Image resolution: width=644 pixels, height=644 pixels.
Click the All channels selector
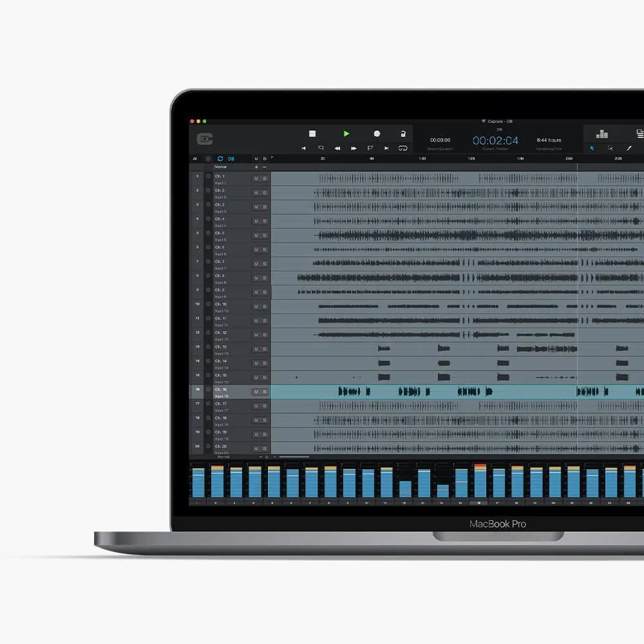tap(195, 158)
